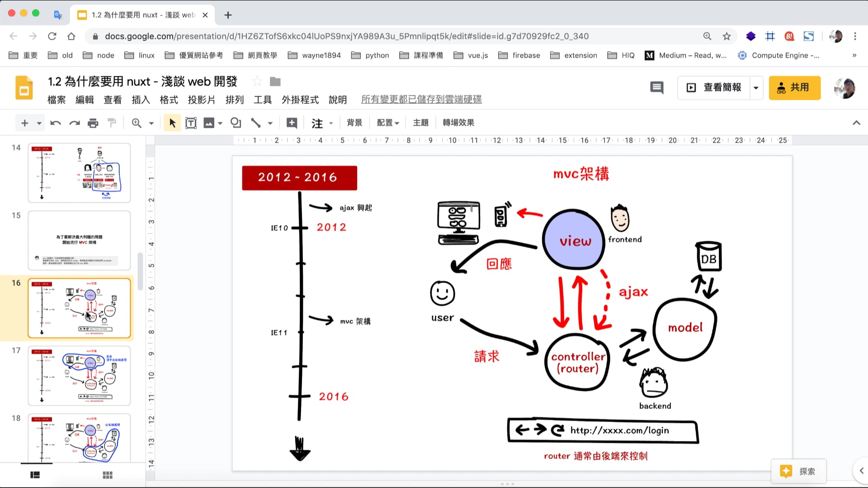Click the yellow 共用 share button
868x488 pixels.
[794, 88]
